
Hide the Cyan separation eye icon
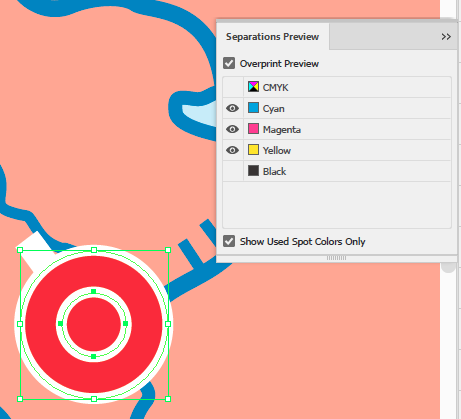233,108
